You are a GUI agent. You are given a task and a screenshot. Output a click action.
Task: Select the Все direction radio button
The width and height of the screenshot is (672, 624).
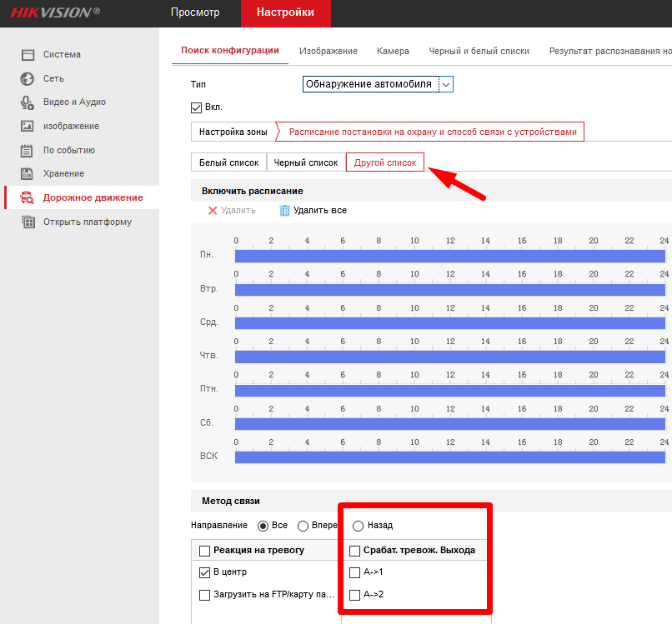263,526
